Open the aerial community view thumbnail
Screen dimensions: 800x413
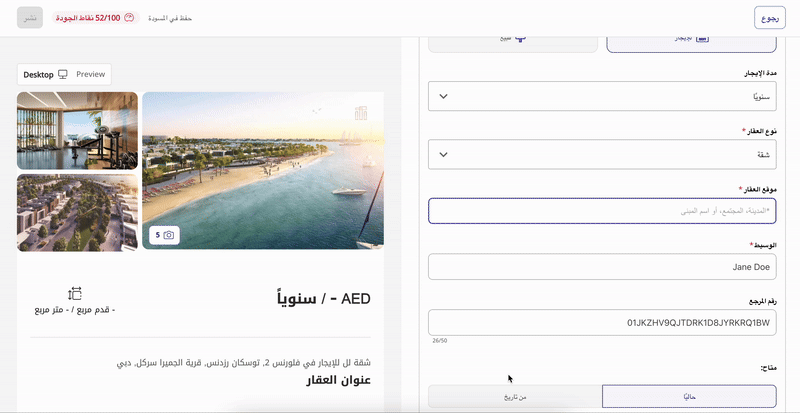pos(77,213)
